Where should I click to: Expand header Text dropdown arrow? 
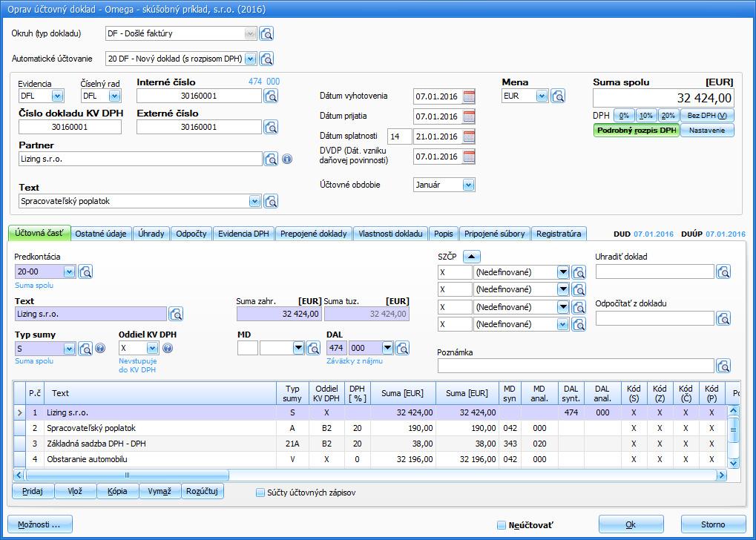pyautogui.click(x=255, y=201)
